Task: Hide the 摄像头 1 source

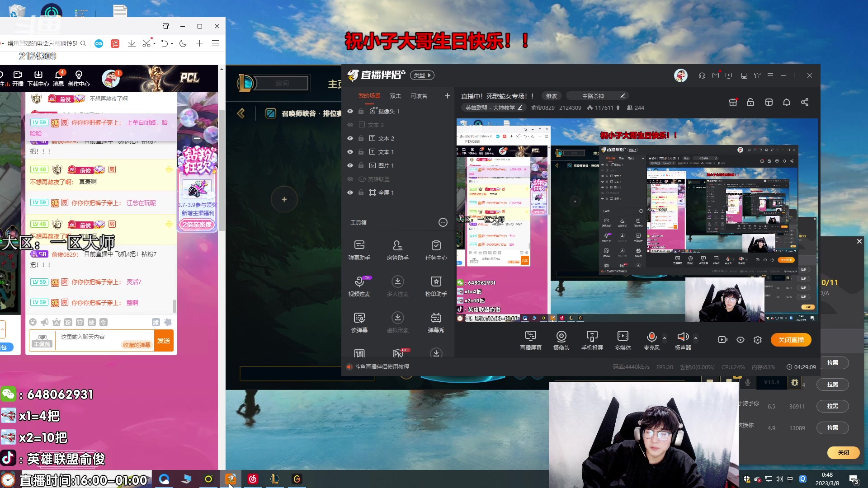Action: click(350, 111)
